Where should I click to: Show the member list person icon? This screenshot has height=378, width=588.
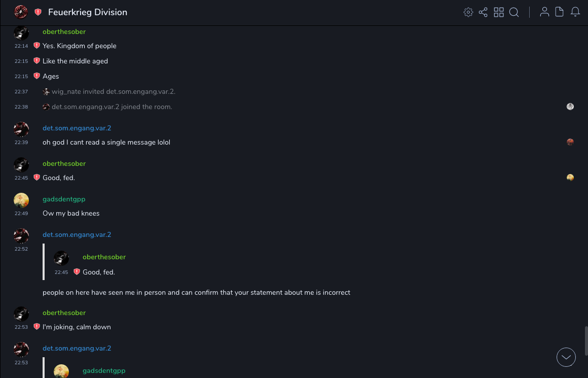coord(544,12)
